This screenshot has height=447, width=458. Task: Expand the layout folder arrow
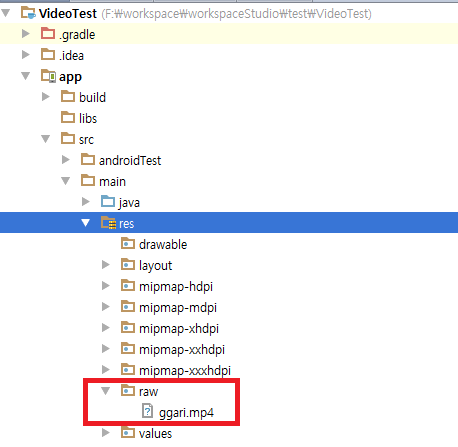tap(106, 265)
